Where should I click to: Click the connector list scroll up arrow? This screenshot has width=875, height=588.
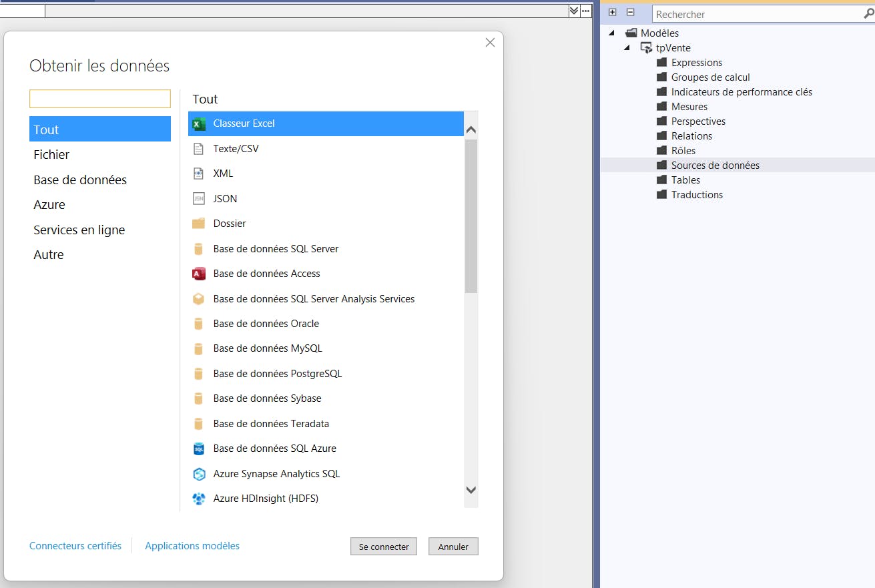pyautogui.click(x=471, y=130)
